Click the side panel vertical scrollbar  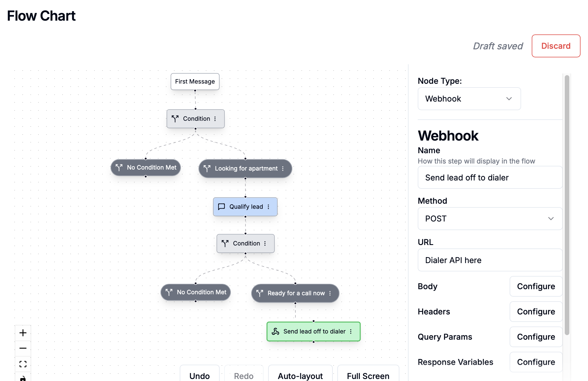pyautogui.click(x=567, y=205)
